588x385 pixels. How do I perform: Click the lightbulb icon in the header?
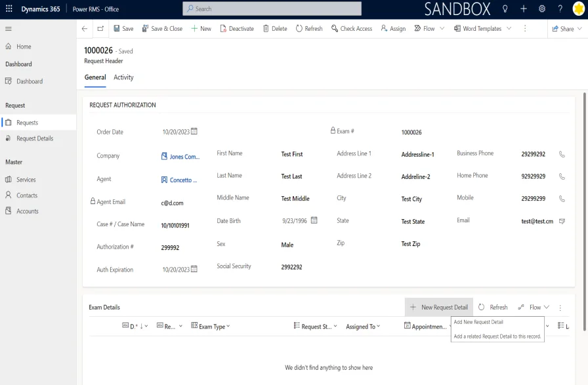[x=505, y=9]
